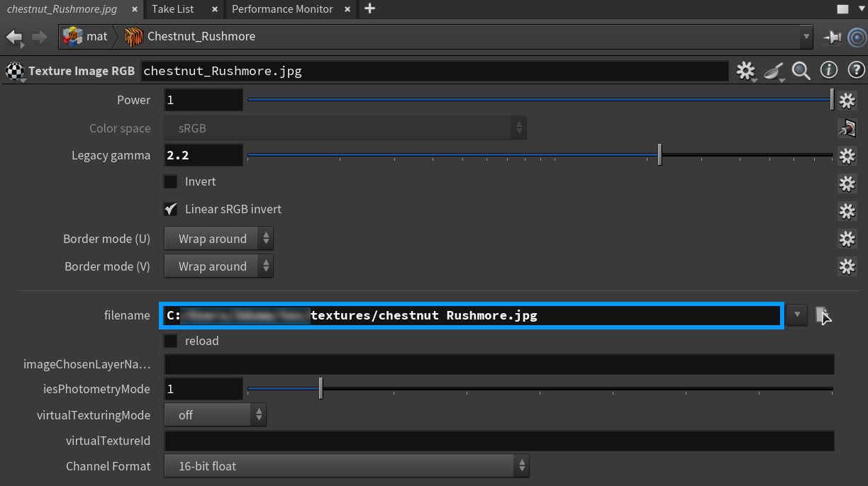Click the mat path segment
868x486 pixels.
87,37
